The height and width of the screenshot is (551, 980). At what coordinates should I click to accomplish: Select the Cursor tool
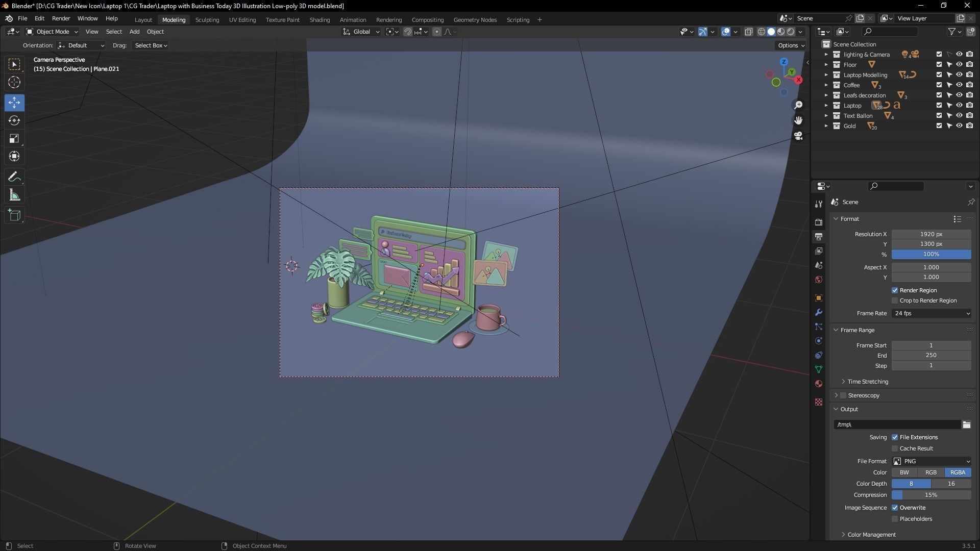[x=14, y=82]
